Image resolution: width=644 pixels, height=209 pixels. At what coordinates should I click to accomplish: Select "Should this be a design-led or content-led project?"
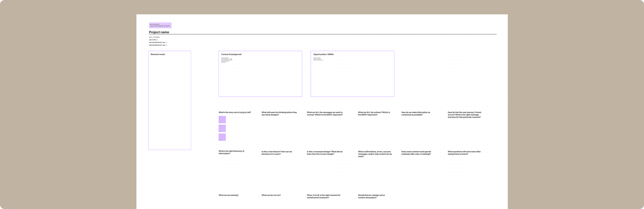[371, 196]
